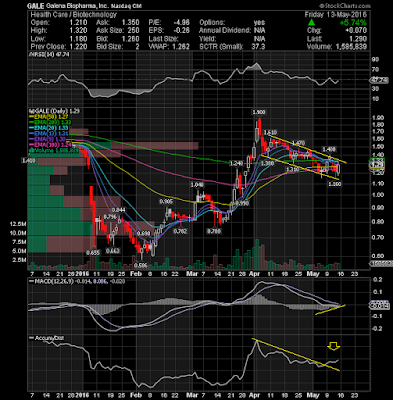Image resolution: width=393 pixels, height=400 pixels.
Task: Click the RSI current value tag 47.74
Action: pyautogui.click(x=379, y=80)
